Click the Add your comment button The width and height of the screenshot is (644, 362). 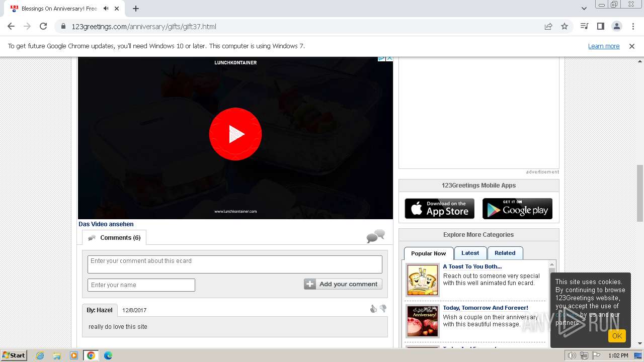click(343, 284)
